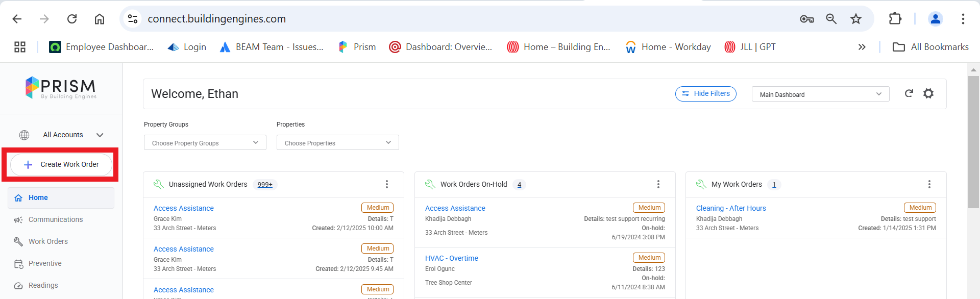Open Unassigned Work Orders kebab menu
This screenshot has height=299, width=980.
387,184
